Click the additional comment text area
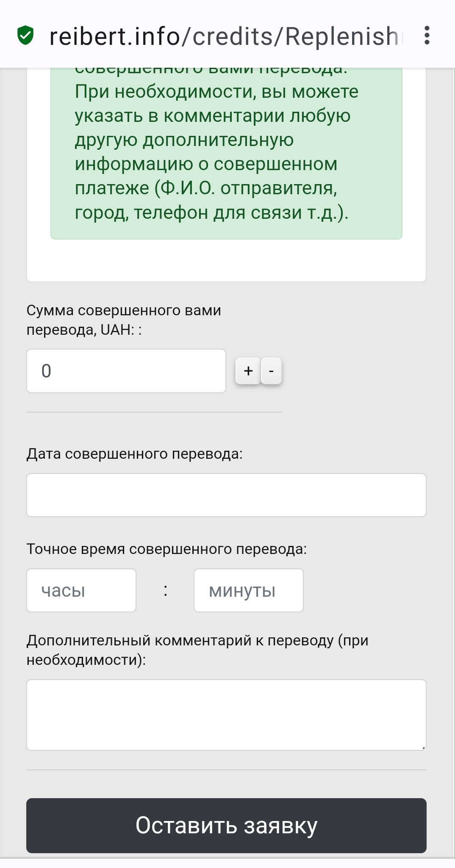The height and width of the screenshot is (868, 455). (226, 715)
